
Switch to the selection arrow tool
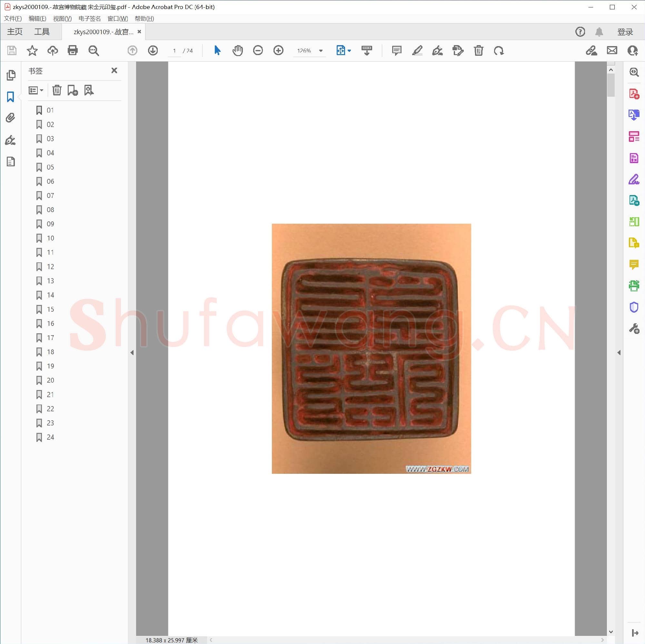217,51
